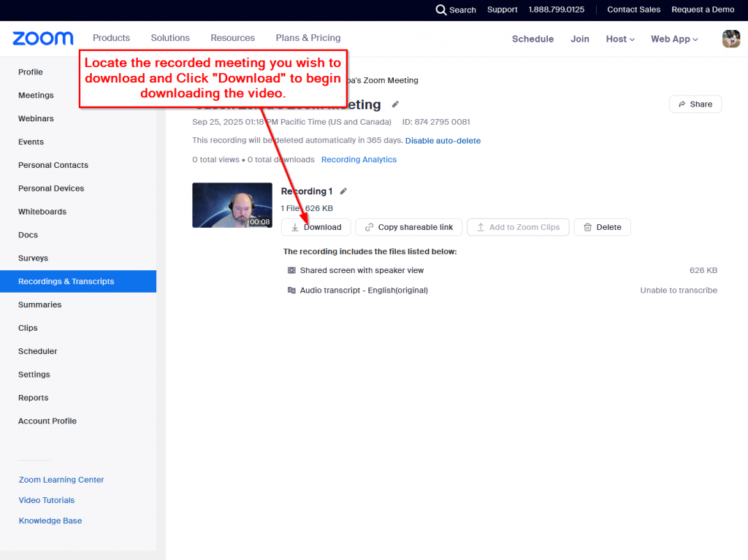Expand the Host dropdown menu
This screenshot has height=560, width=748.
pos(620,39)
